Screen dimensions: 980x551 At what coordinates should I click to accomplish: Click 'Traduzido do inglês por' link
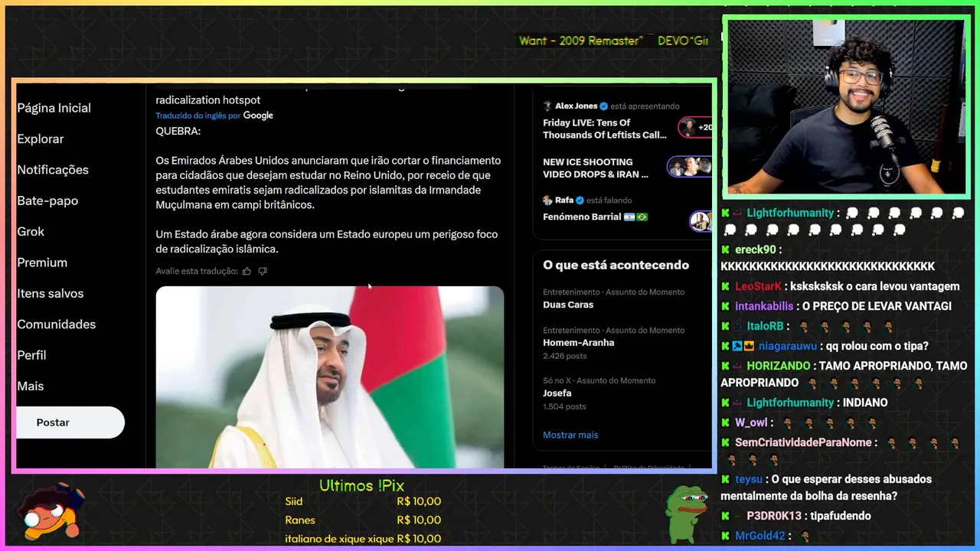(x=198, y=116)
